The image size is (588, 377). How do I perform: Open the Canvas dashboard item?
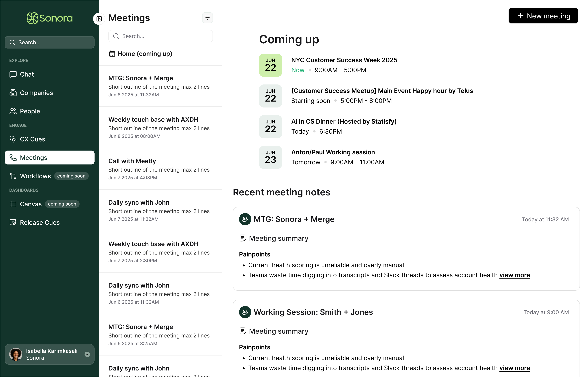31,204
